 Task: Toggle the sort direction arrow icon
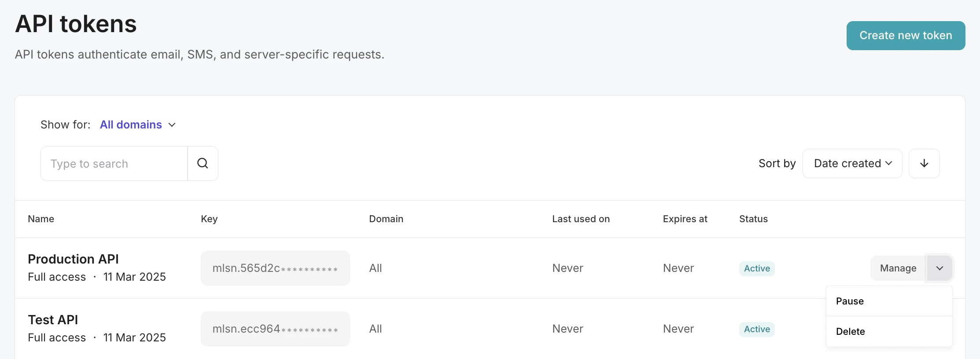tap(924, 163)
